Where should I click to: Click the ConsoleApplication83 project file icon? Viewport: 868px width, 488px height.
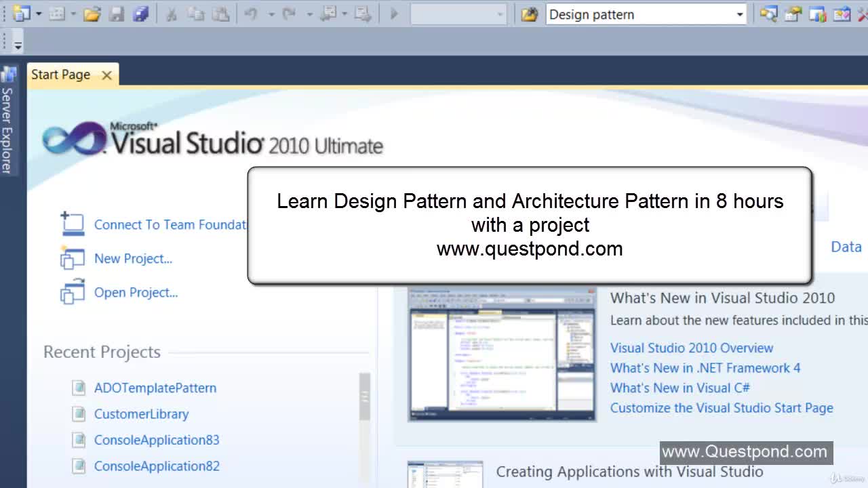pyautogui.click(x=79, y=440)
